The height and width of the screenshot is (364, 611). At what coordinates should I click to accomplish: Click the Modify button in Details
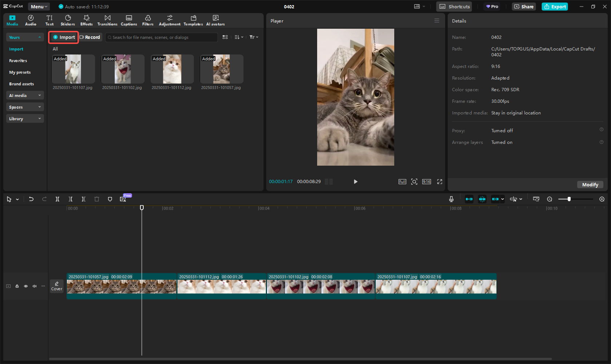[x=590, y=185]
